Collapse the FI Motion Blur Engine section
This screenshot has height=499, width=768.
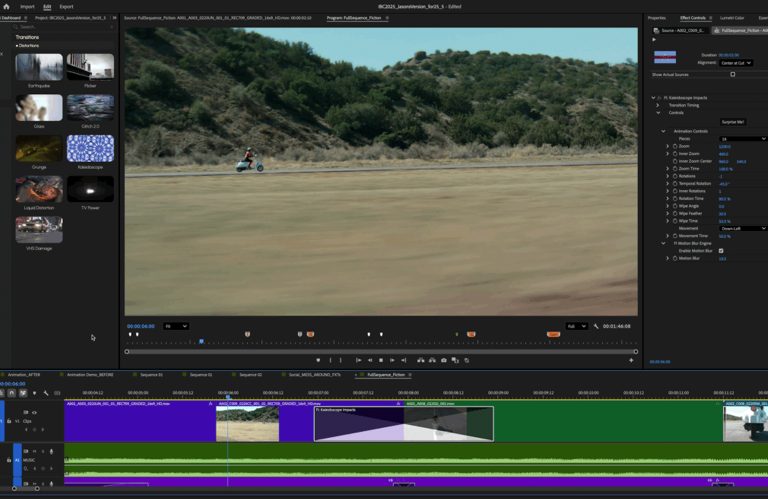[x=664, y=243]
